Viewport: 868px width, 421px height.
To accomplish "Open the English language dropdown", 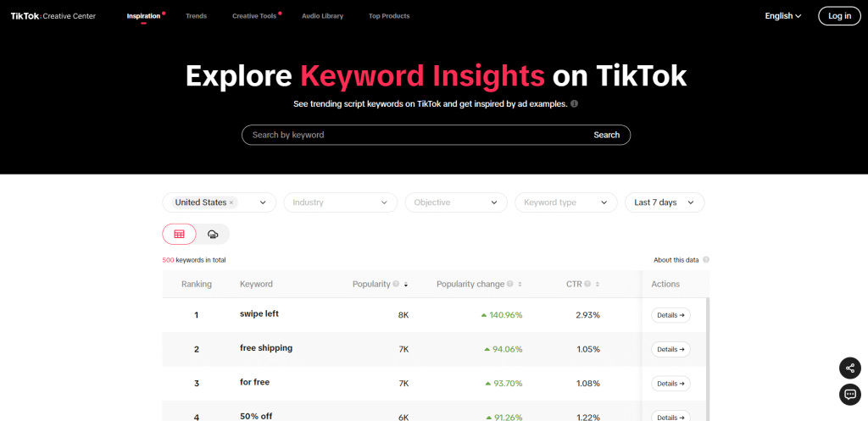I will tap(782, 16).
